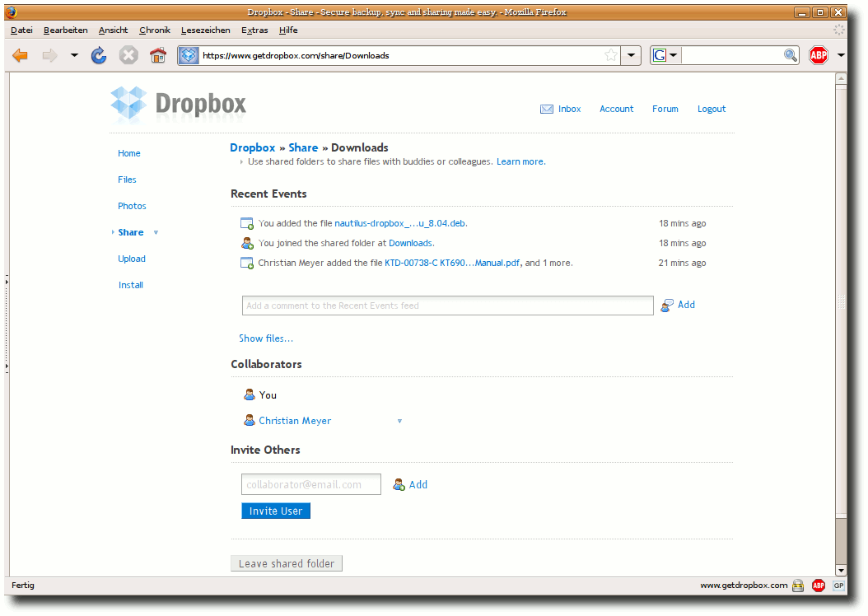
Task: Open Christian Meyer collaborator options arrow
Action: coord(399,421)
